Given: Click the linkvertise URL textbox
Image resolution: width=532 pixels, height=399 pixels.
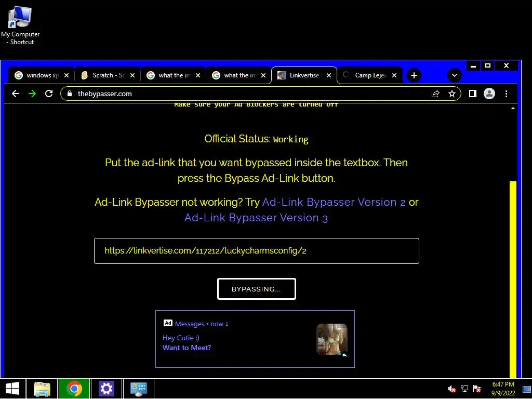Looking at the screenshot, I should [x=257, y=251].
